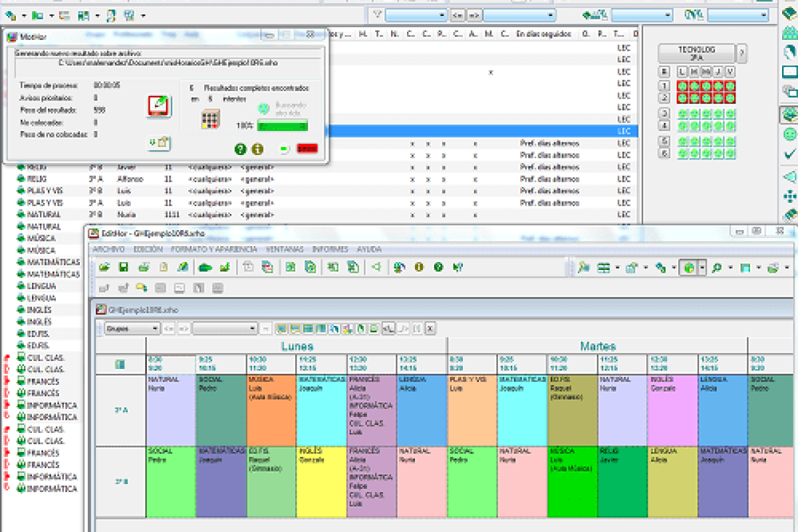Click the red edit-result icon in MotHor
Image resolution: width=798 pixels, height=532 pixels.
158,106
